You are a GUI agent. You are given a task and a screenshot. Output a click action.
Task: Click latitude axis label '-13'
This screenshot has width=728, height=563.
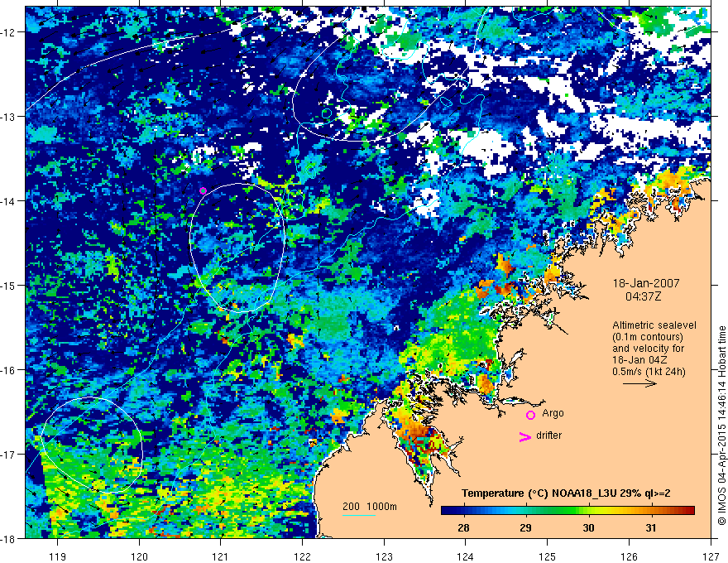pos(9,117)
